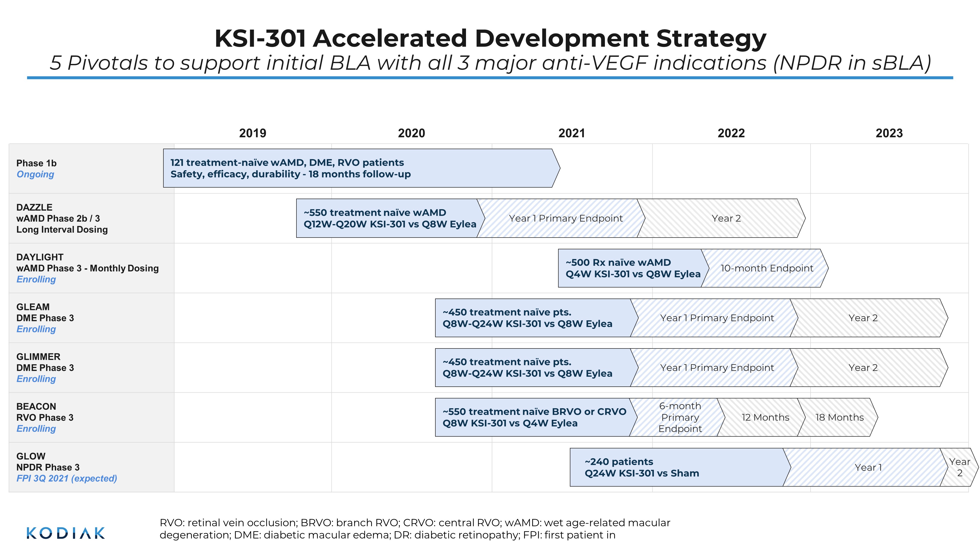This screenshot has width=980, height=551.
Task: Select GLIMMER "~450 treatment naïve pts." bar
Action: point(536,368)
